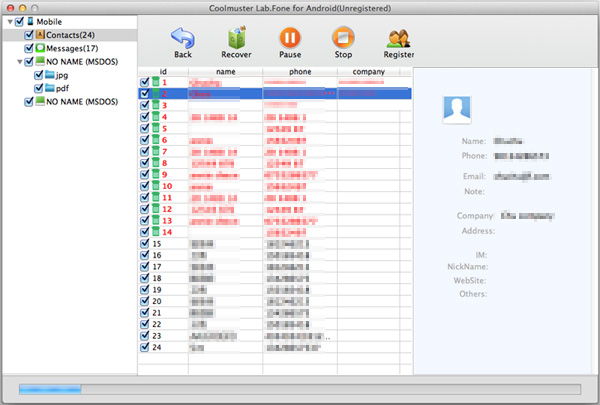Click the deleted trash icon in row 1
The image size is (600, 405).
point(156,82)
